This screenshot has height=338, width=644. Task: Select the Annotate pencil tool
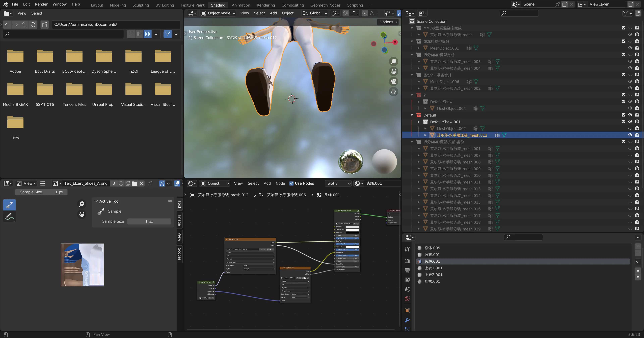tap(10, 216)
